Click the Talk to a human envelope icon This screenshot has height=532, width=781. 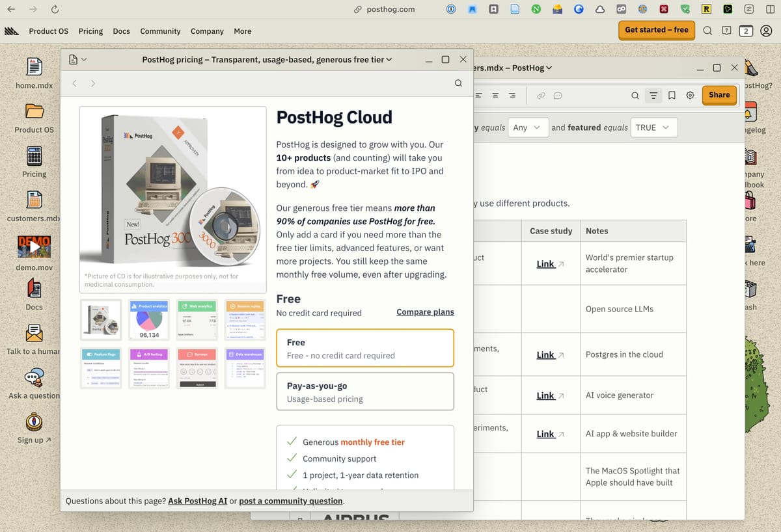tap(34, 333)
